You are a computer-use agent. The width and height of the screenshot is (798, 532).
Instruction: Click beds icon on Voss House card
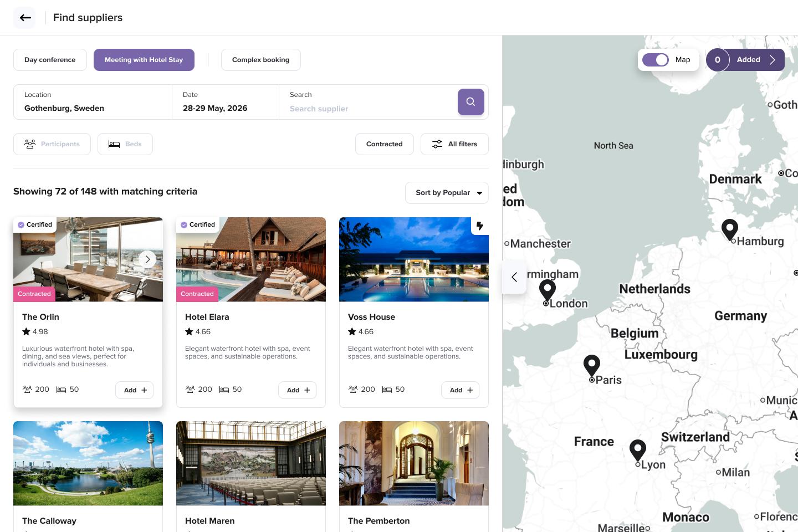coord(387,390)
